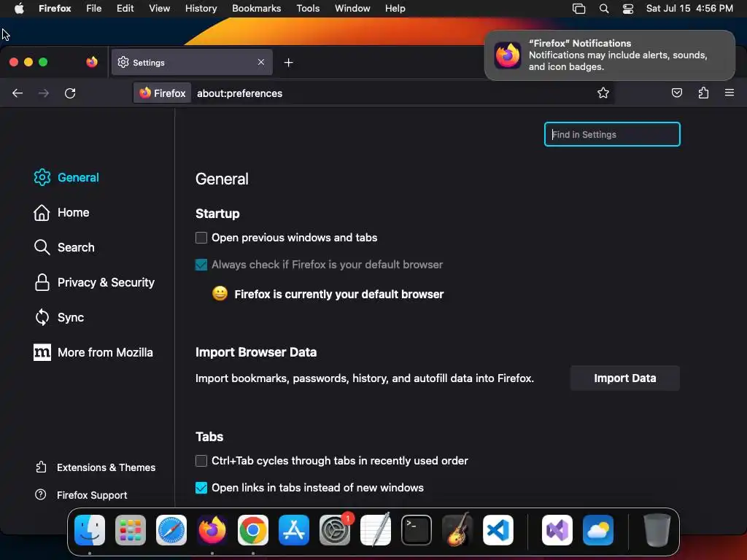This screenshot has height=560, width=747.
Task: Open the Bookmarks menu
Action: (x=256, y=9)
